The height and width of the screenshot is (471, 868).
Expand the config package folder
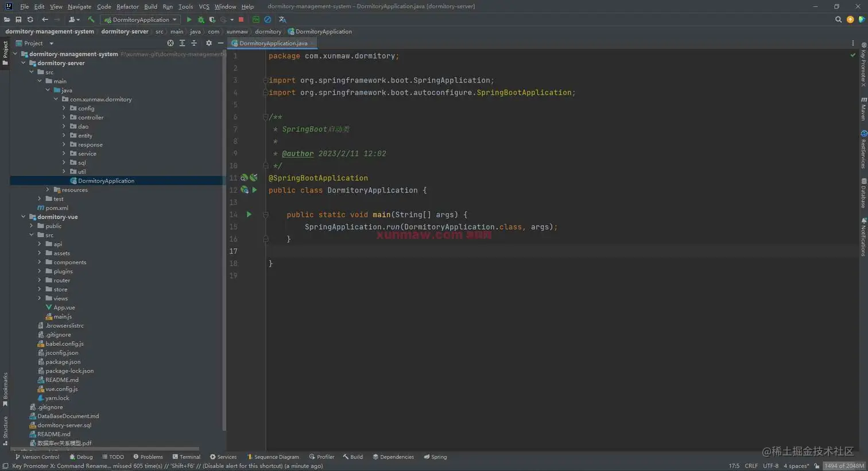[64, 108]
